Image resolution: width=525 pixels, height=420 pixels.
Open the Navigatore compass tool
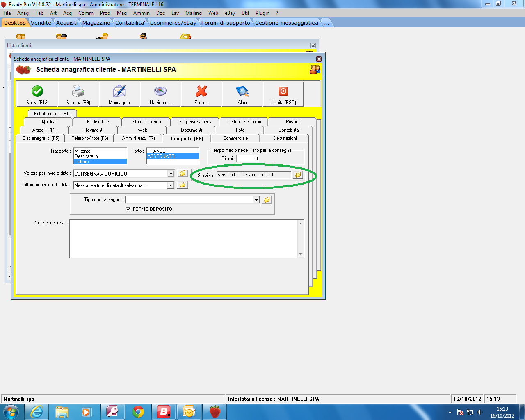click(x=160, y=94)
